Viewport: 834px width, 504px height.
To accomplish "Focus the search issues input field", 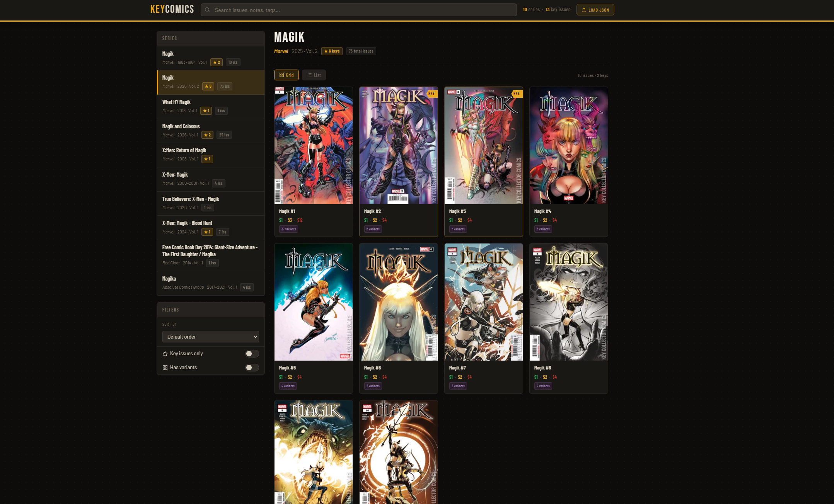I will point(360,10).
